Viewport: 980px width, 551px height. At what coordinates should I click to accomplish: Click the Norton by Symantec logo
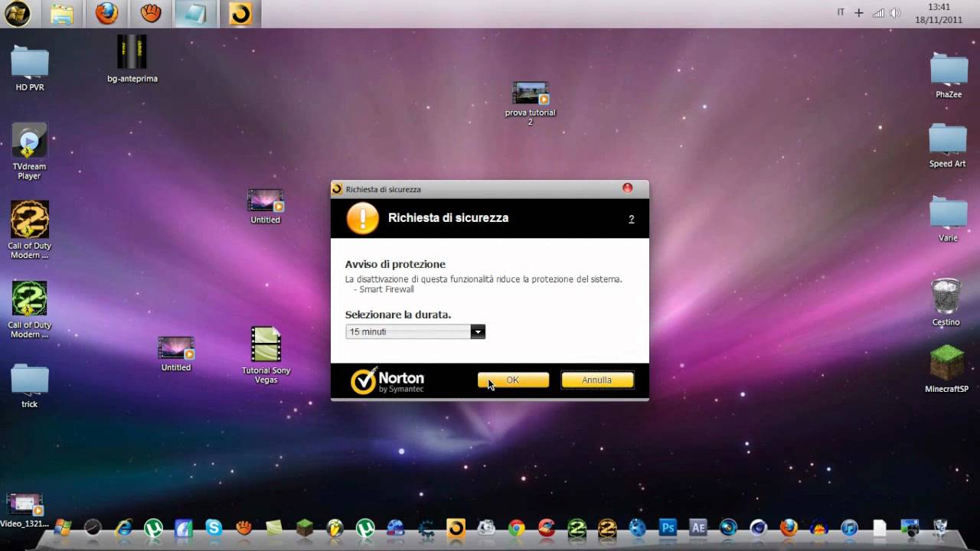(387, 380)
